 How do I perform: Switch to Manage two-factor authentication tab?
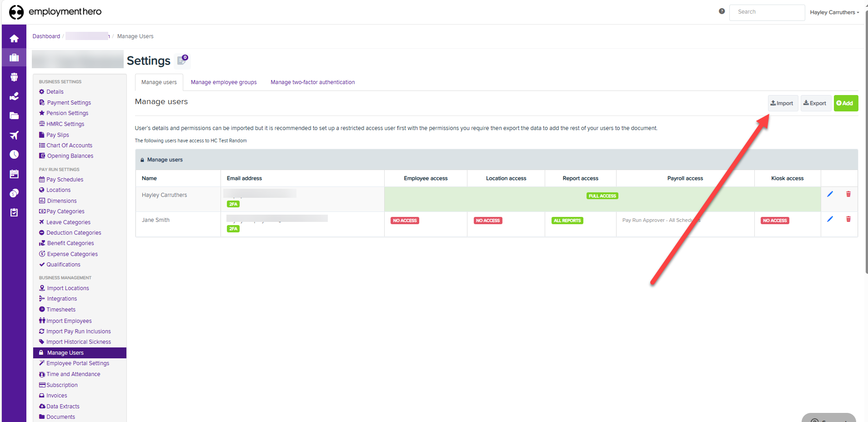[x=313, y=82]
